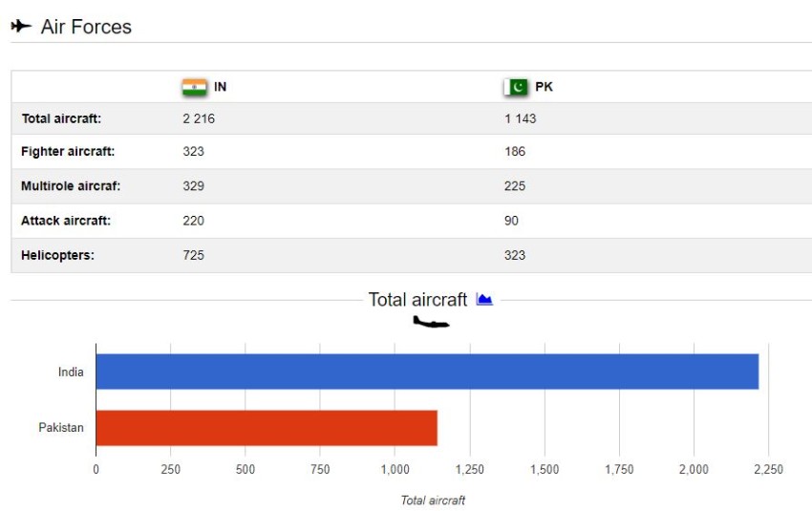The height and width of the screenshot is (511, 812).
Task: Select the Fighter aircraft row label
Action: (67, 152)
